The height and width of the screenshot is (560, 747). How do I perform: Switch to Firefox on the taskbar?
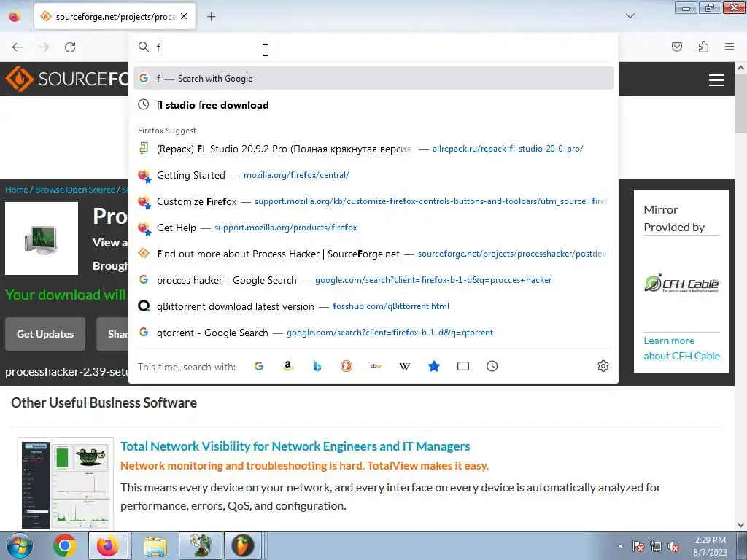(108, 545)
